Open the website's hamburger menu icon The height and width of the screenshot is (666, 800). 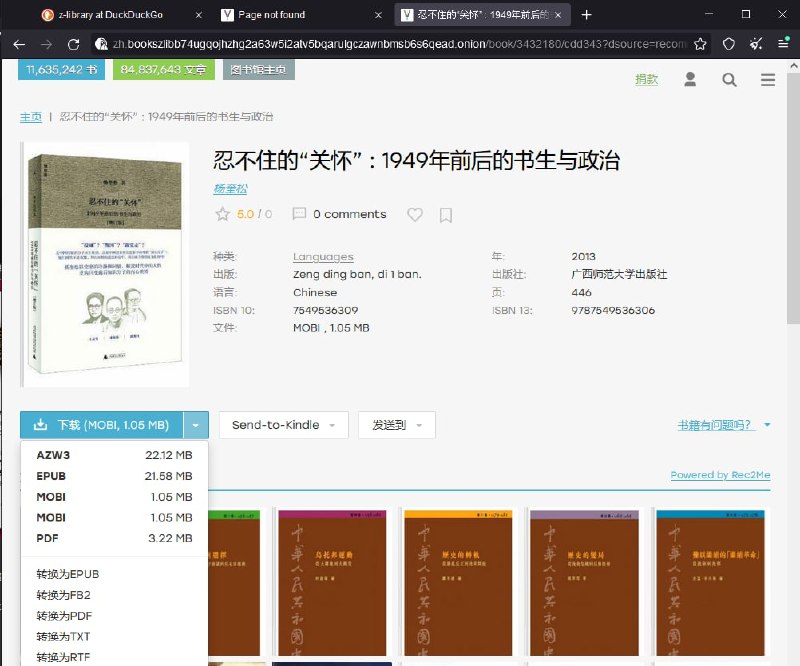click(x=768, y=80)
